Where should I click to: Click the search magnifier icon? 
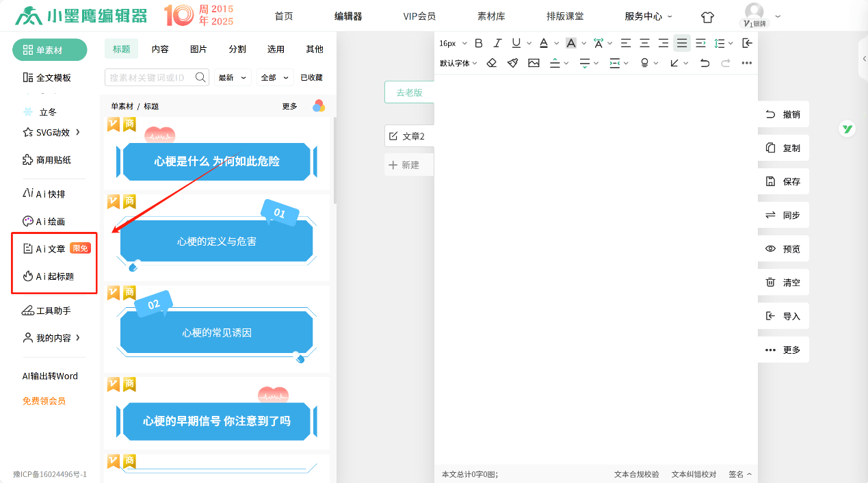(x=201, y=77)
